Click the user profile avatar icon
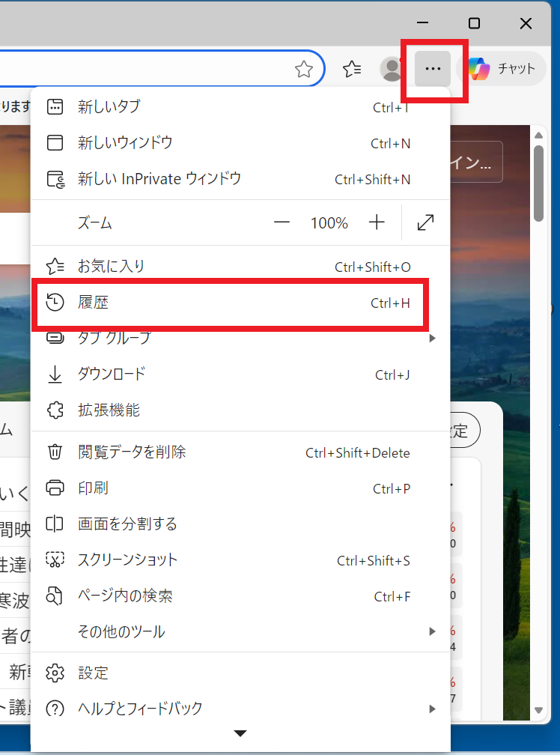The image size is (560, 755). coord(392,69)
